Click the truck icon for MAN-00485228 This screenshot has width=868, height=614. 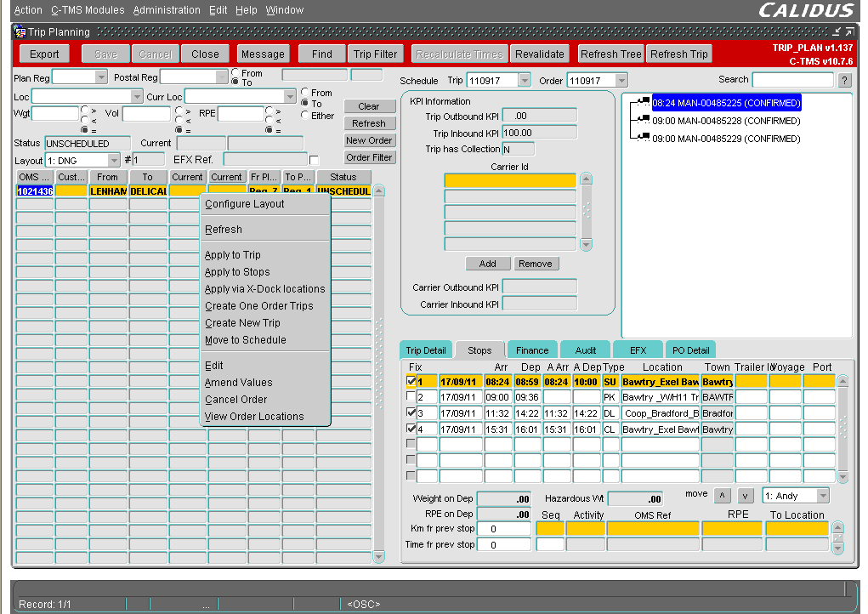click(x=643, y=119)
